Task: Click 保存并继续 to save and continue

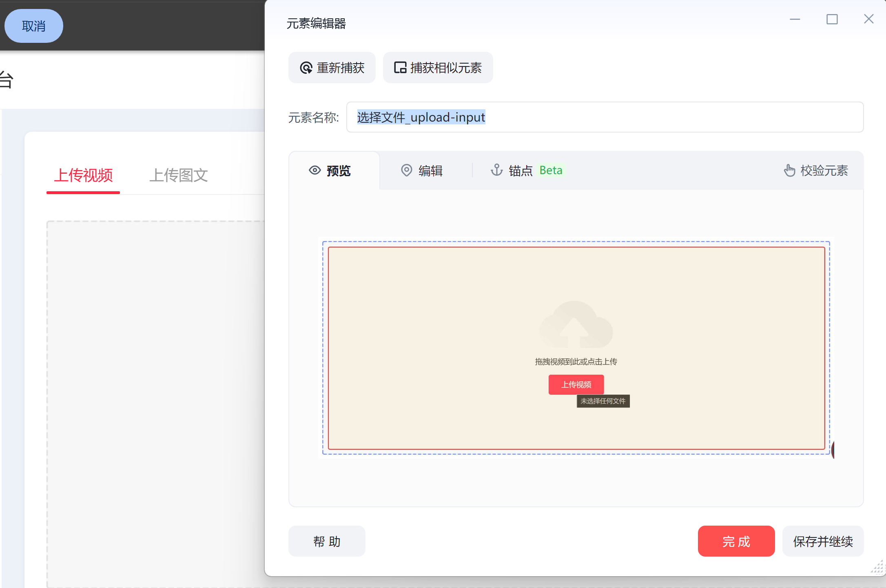Action: pyautogui.click(x=823, y=541)
